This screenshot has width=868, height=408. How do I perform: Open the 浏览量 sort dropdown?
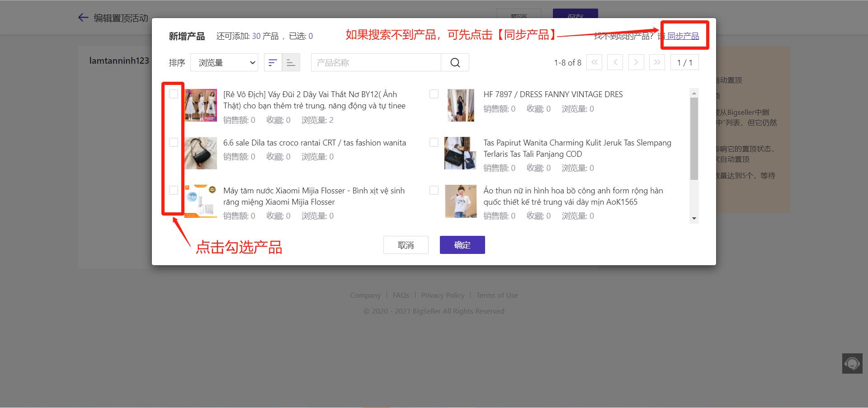click(224, 63)
